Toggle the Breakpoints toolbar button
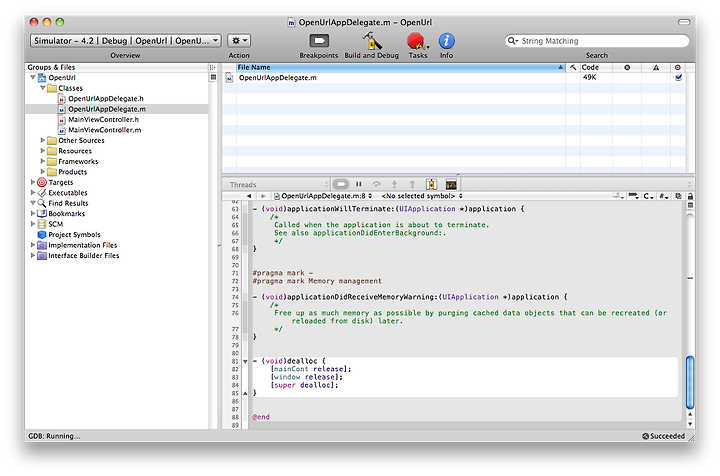Screen dimensions: 720x476 319,41
